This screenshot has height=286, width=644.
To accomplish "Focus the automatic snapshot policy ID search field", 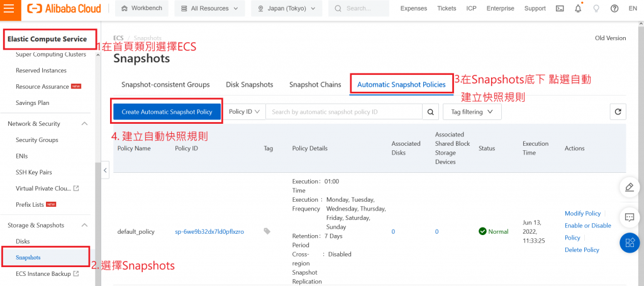I will pos(344,112).
